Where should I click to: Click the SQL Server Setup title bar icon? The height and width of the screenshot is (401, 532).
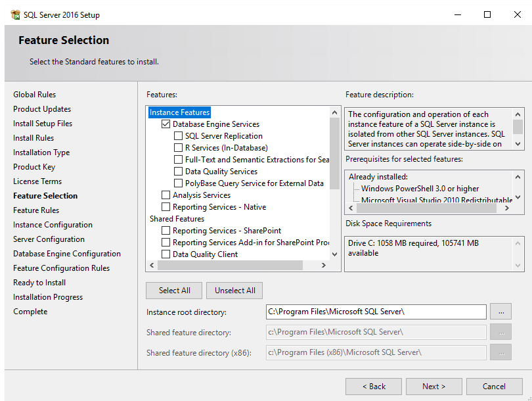click(15, 15)
